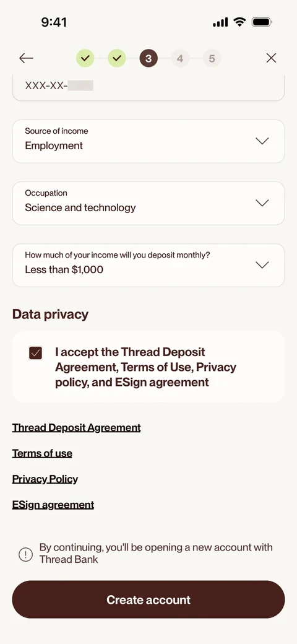
Task: Expand monthly deposit amount chevron
Action: [262, 265]
